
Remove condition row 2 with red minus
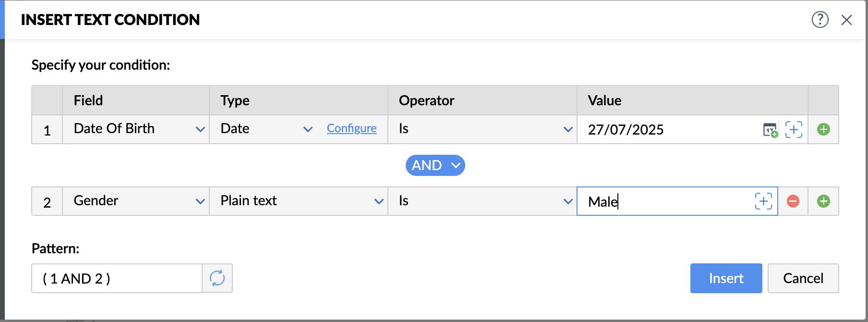(793, 201)
